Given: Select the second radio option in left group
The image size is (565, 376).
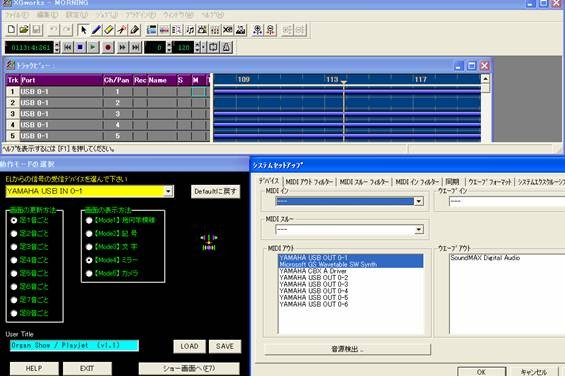Looking at the screenshot, I should coord(14,234).
